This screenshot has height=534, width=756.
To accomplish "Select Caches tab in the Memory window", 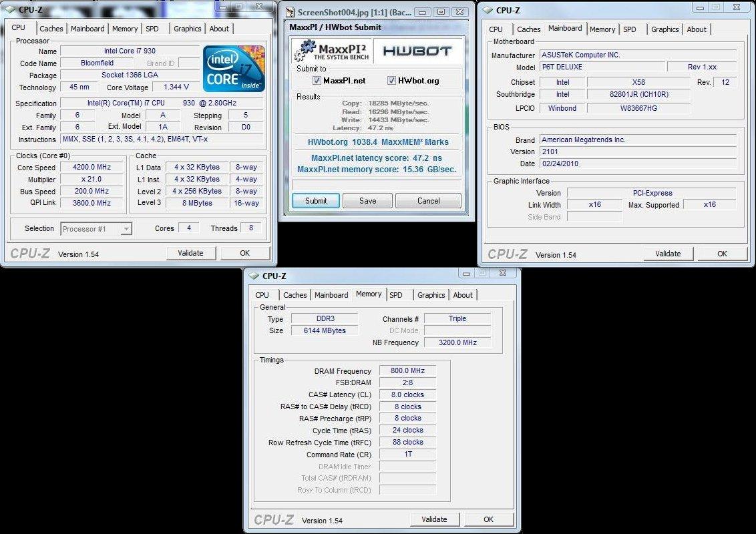I will click(x=295, y=295).
